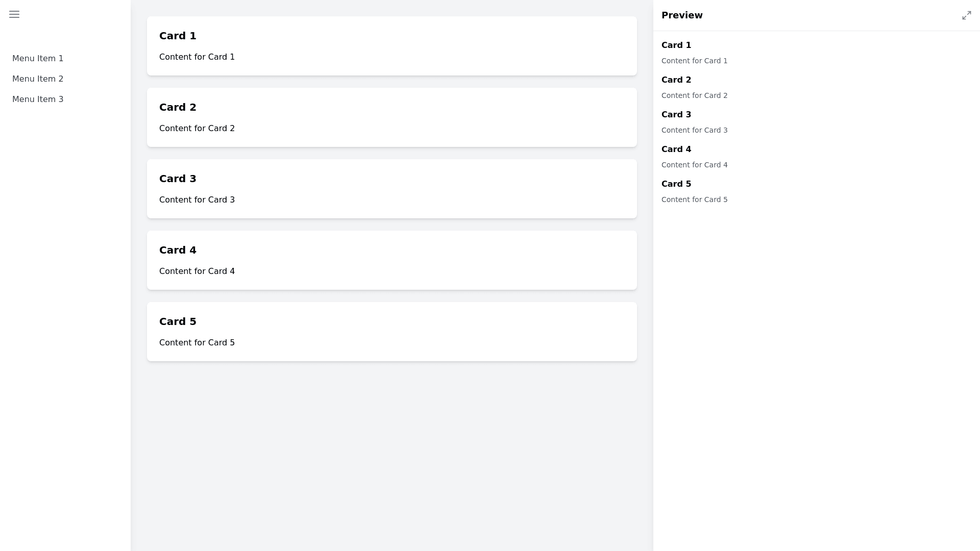Open Menu Item 1

click(38, 59)
